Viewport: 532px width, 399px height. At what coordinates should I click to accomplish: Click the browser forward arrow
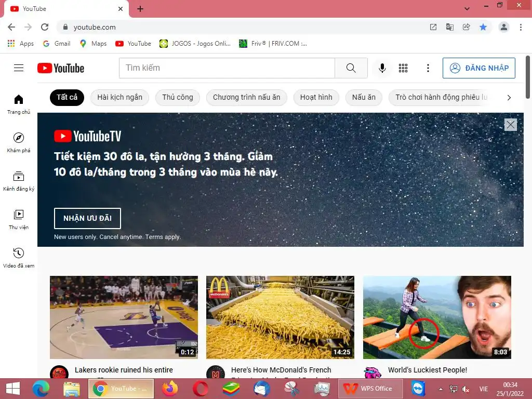[28, 27]
